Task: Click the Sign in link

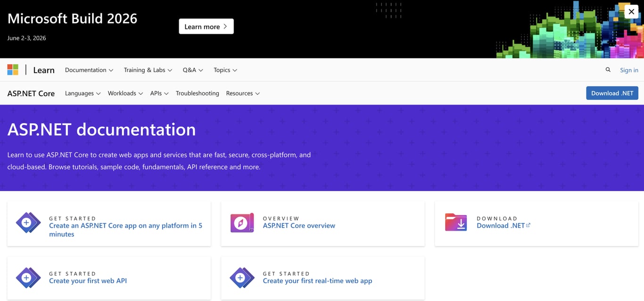Action: click(x=629, y=70)
